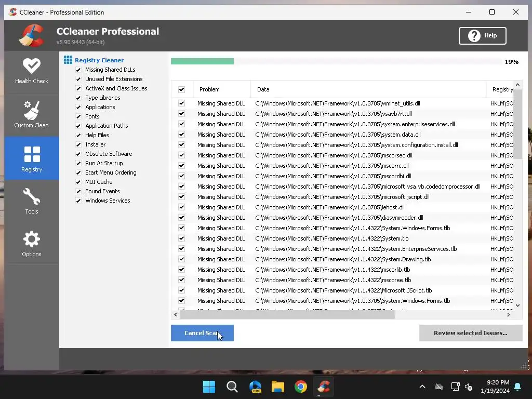The image size is (532, 399).
Task: Uncheck Unused File Extensions option
Action: [78, 79]
